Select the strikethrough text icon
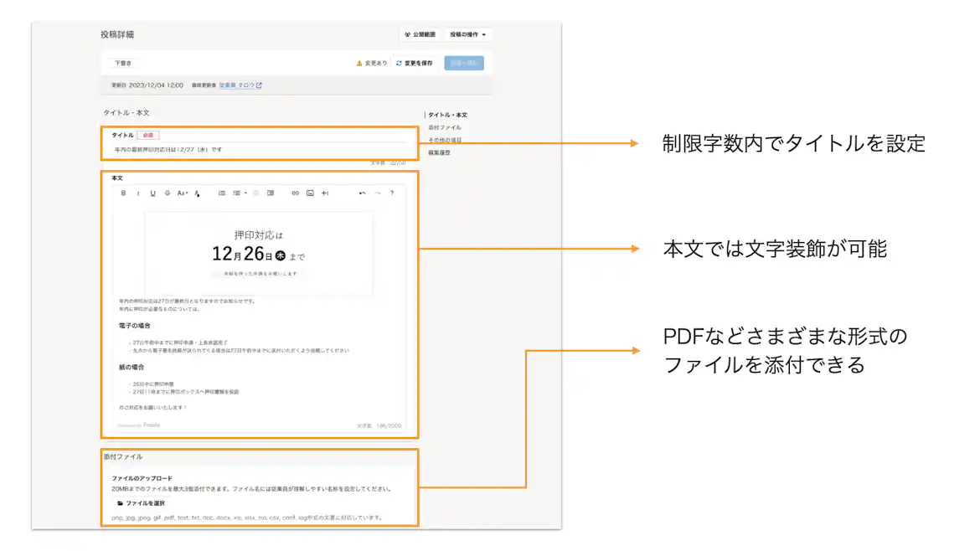The height and width of the screenshot is (551, 980). coord(168,193)
